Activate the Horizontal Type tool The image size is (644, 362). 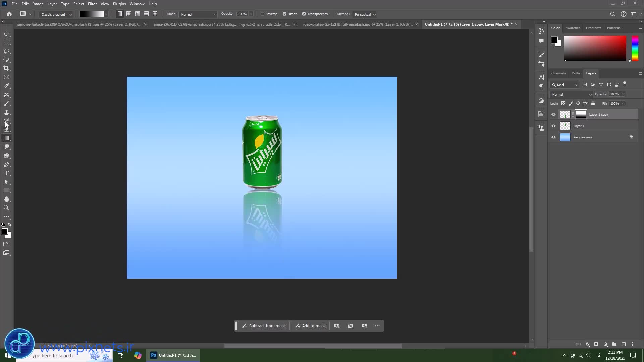[x=6, y=173]
